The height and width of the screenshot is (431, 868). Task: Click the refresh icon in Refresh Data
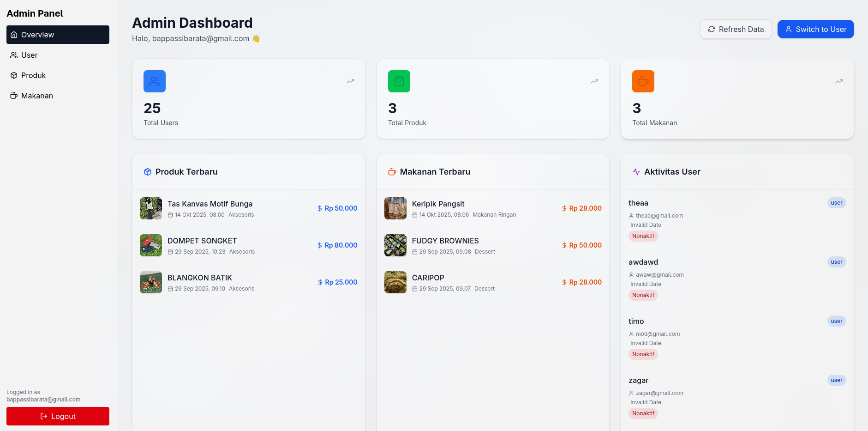pos(712,29)
